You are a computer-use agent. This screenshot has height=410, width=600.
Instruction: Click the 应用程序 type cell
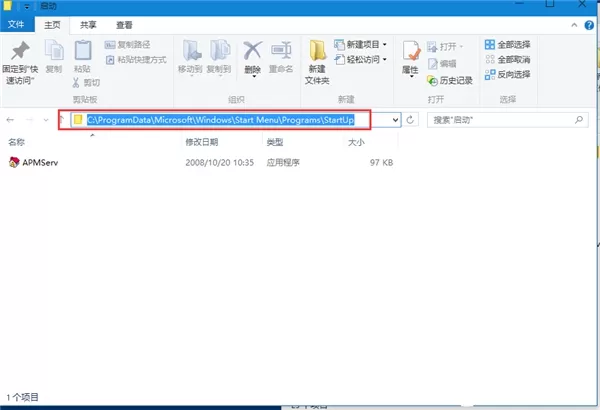[283, 163]
